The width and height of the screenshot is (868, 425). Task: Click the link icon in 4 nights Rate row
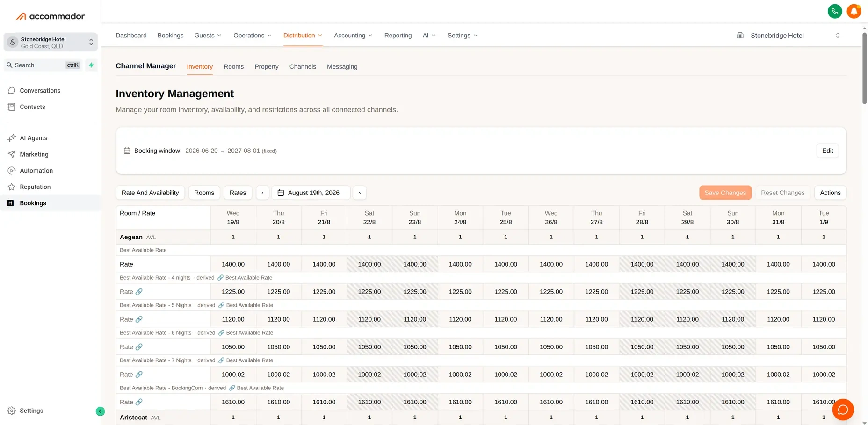[x=139, y=292]
